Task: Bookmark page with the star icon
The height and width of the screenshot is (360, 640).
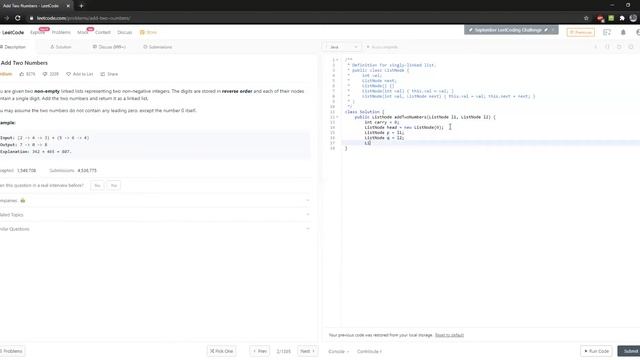Action: click(x=586, y=18)
